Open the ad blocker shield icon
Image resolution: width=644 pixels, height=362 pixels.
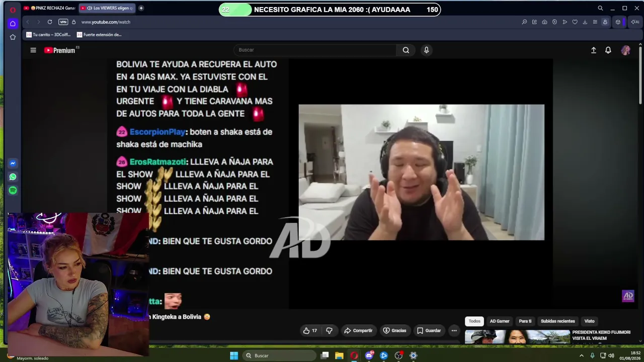tap(554, 22)
